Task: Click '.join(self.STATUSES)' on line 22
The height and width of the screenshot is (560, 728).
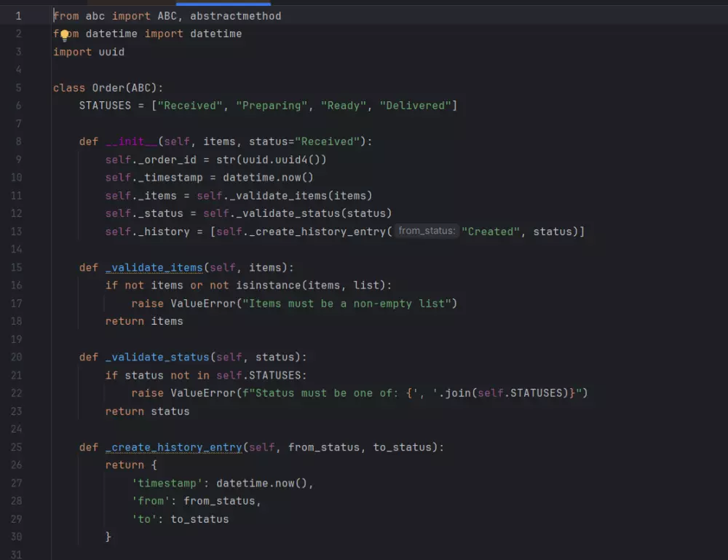Action: (504, 393)
